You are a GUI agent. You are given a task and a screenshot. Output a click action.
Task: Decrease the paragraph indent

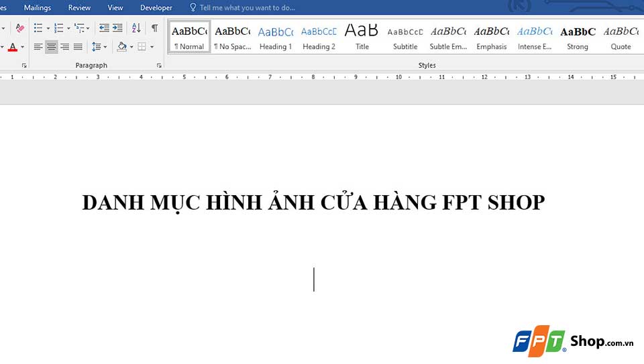pos(104,28)
